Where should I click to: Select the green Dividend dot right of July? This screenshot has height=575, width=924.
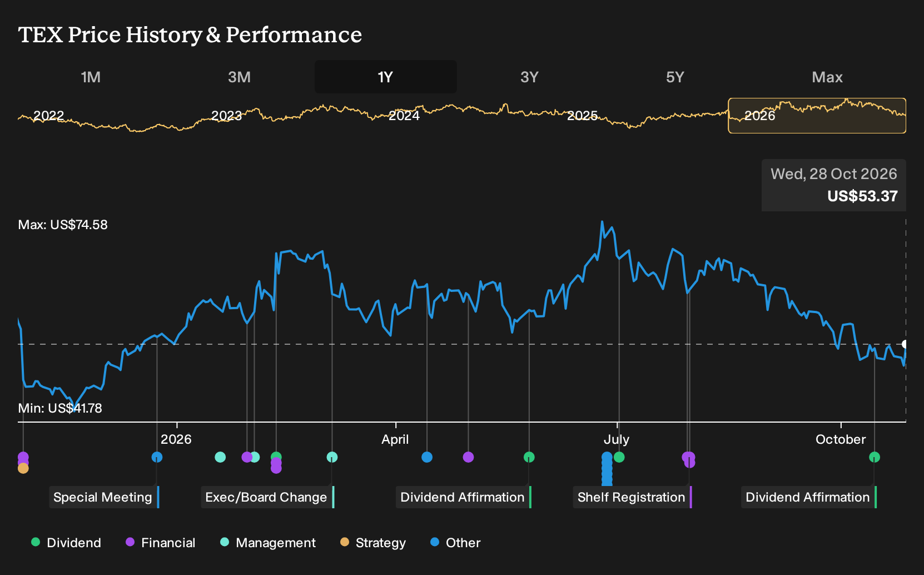619,457
